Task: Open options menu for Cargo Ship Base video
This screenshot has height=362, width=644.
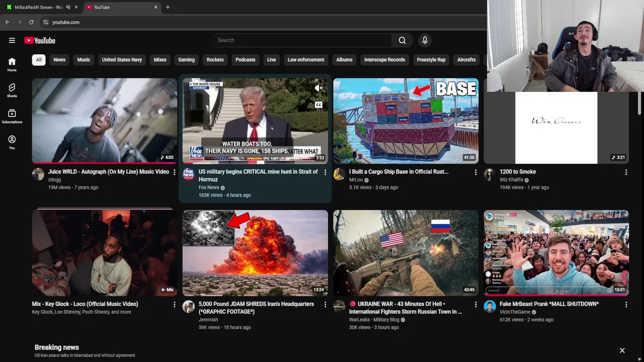Action: pos(475,172)
